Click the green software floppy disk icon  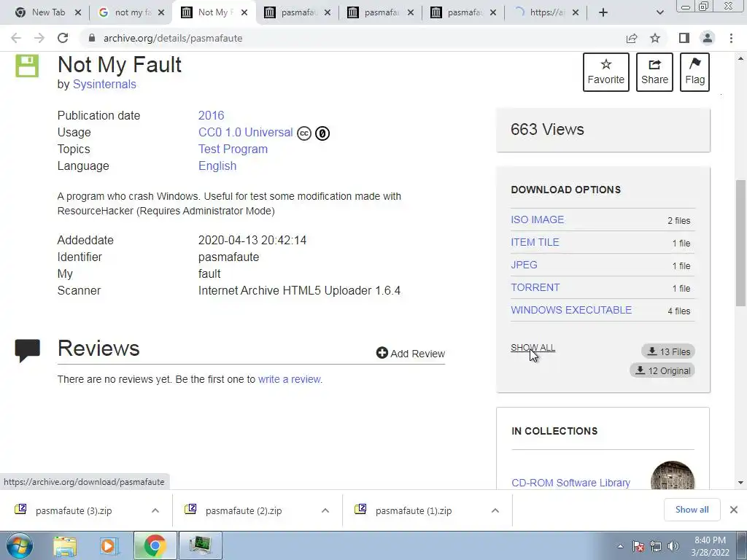click(x=27, y=66)
